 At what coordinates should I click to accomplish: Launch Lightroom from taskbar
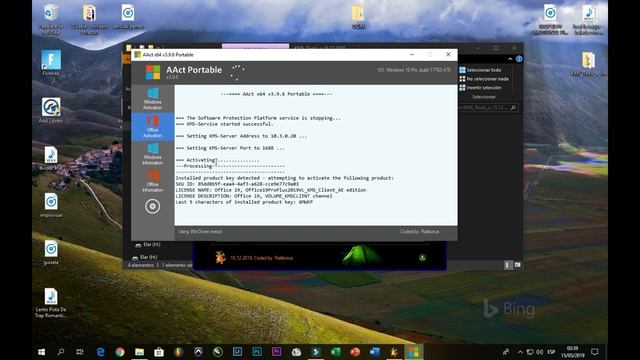point(237,352)
